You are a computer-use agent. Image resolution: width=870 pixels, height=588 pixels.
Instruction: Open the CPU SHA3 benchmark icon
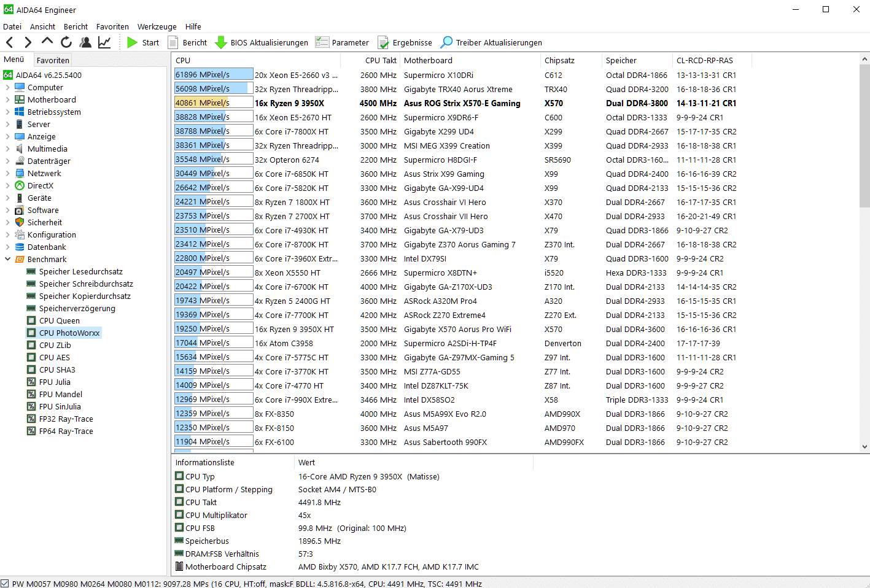click(x=31, y=369)
